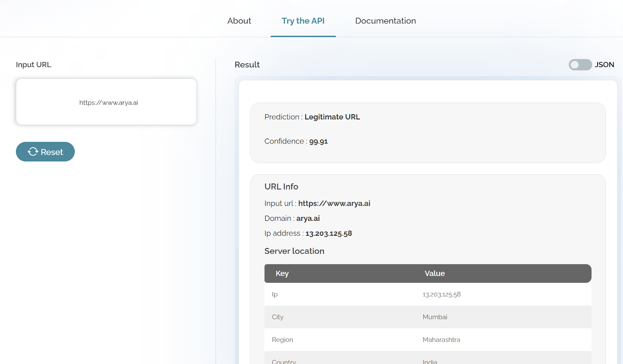This screenshot has height=364, width=623.
Task: Click the Server location heading
Action: [294, 251]
